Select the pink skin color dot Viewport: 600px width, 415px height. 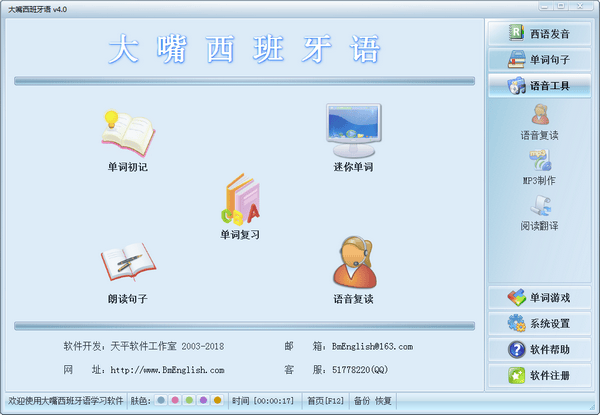click(176, 400)
